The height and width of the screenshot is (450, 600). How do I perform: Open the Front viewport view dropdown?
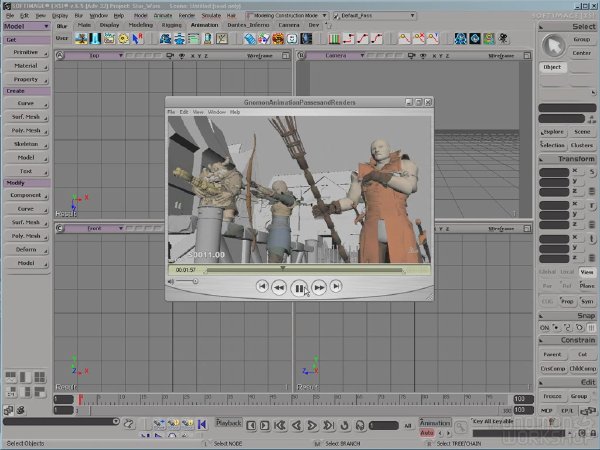(x=94, y=228)
